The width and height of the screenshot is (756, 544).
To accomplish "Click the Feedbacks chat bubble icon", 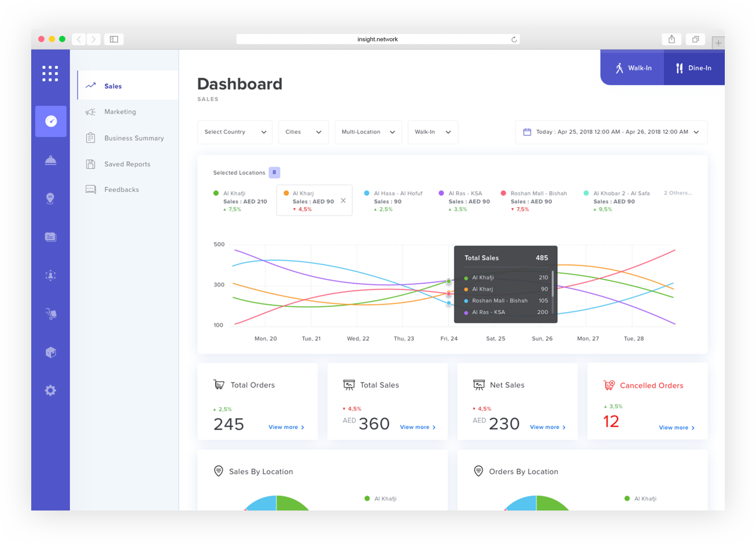I will click(x=91, y=189).
